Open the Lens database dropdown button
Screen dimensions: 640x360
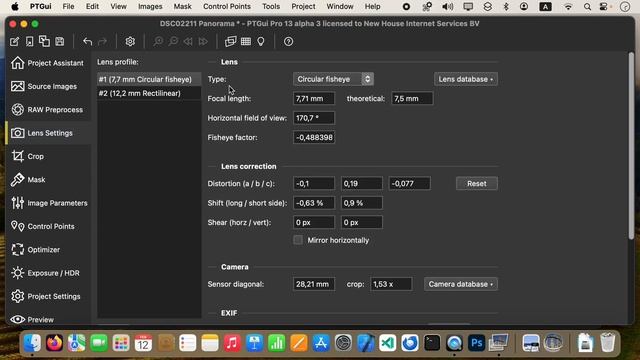coord(466,79)
